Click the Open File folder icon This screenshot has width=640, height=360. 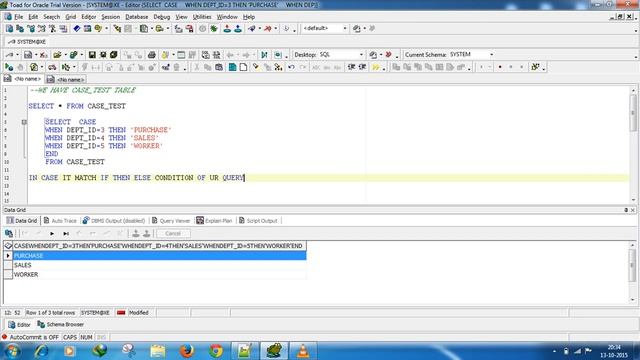click(x=57, y=55)
